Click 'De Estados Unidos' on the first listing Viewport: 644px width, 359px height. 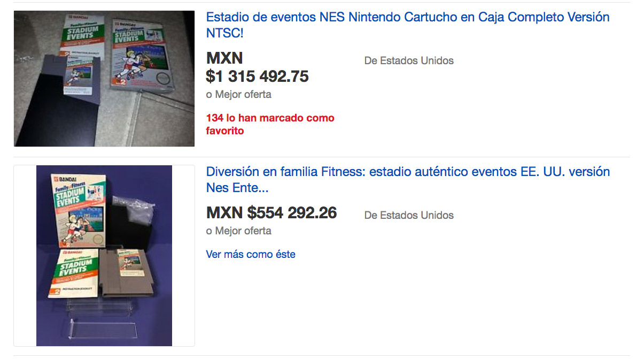click(x=409, y=60)
